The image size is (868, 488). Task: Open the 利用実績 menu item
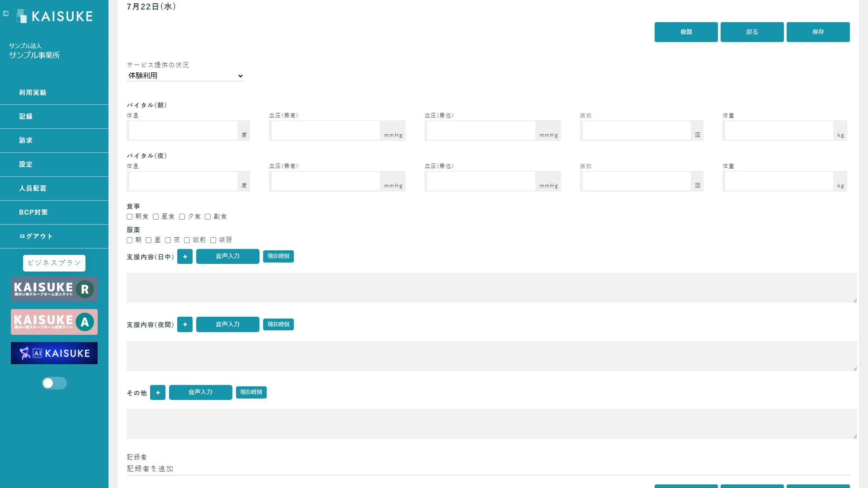pos(54,93)
